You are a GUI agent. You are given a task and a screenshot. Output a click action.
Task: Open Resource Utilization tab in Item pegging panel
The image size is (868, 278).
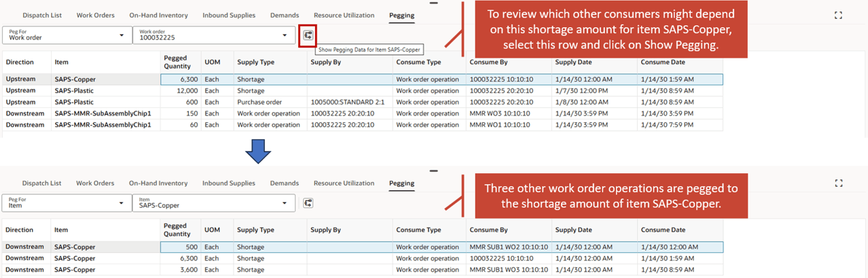[344, 183]
